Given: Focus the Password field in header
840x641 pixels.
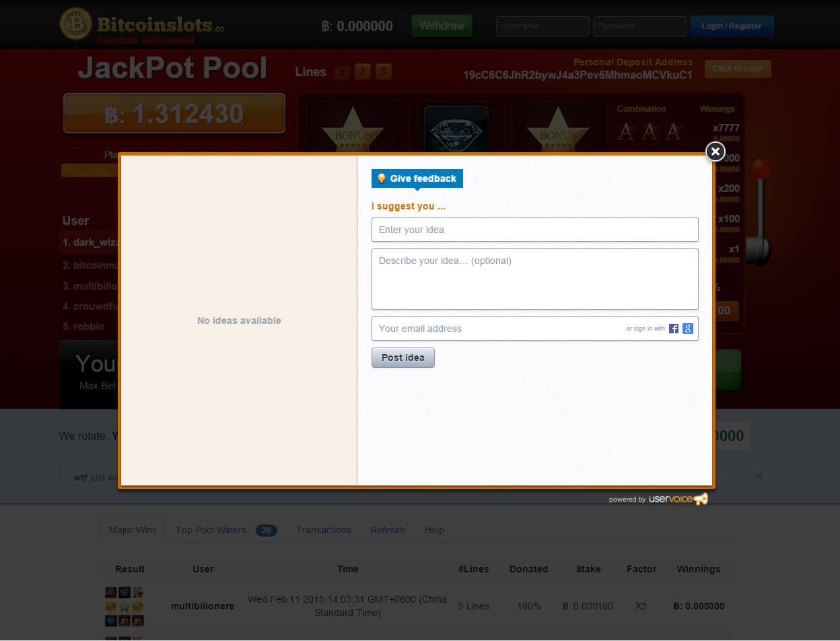Looking at the screenshot, I should pyautogui.click(x=639, y=26).
